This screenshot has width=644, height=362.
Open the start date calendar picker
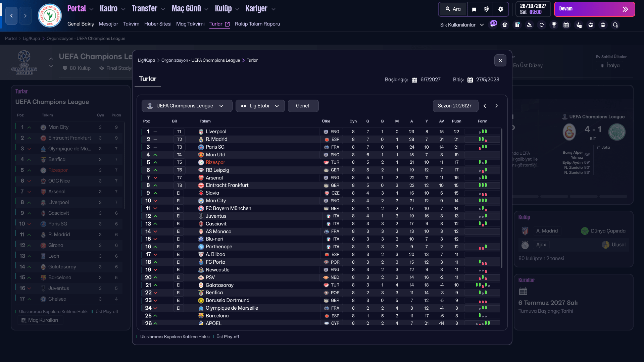pos(414,80)
